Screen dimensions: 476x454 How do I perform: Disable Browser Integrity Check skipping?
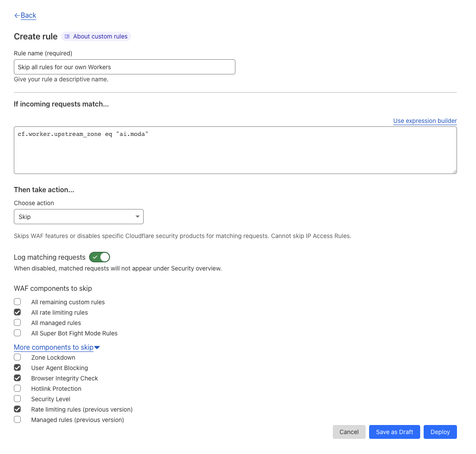[x=17, y=377]
